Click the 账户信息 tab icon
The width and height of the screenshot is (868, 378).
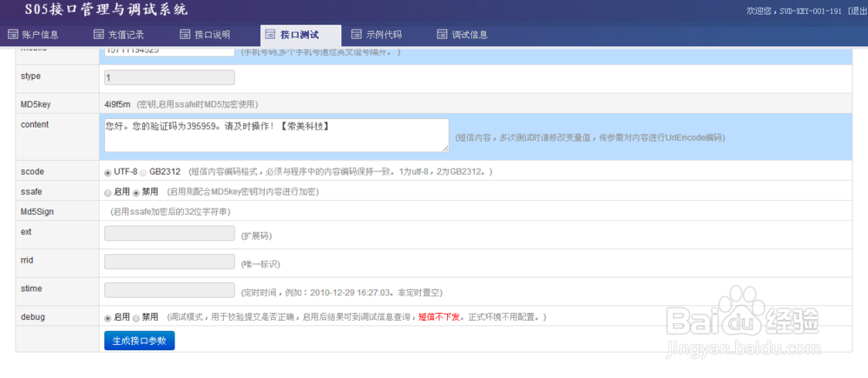(x=13, y=35)
